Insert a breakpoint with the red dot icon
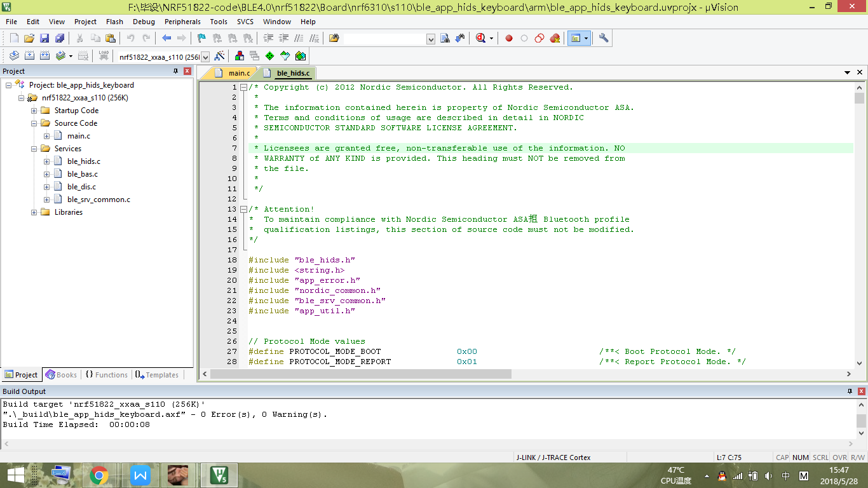The image size is (868, 488). pos(509,38)
